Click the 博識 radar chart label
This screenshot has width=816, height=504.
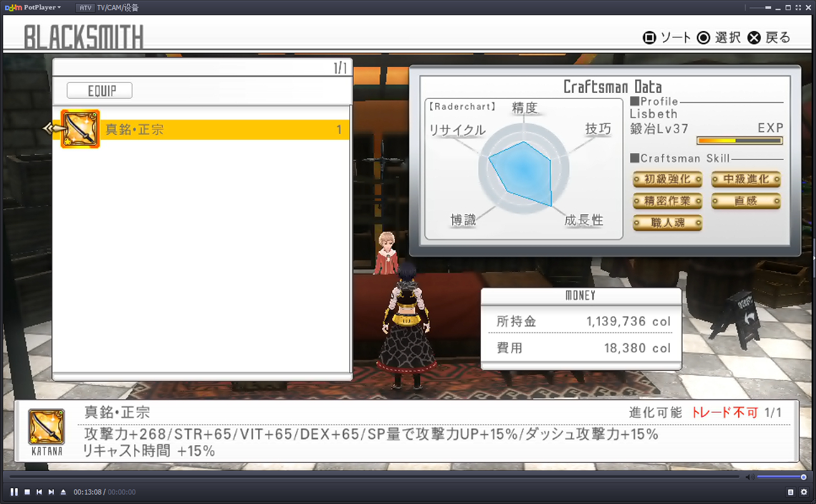point(463,220)
